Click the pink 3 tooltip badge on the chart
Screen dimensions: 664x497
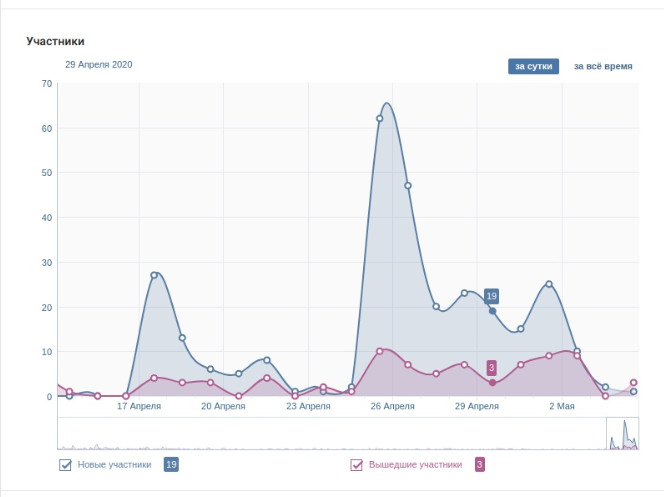tap(492, 368)
